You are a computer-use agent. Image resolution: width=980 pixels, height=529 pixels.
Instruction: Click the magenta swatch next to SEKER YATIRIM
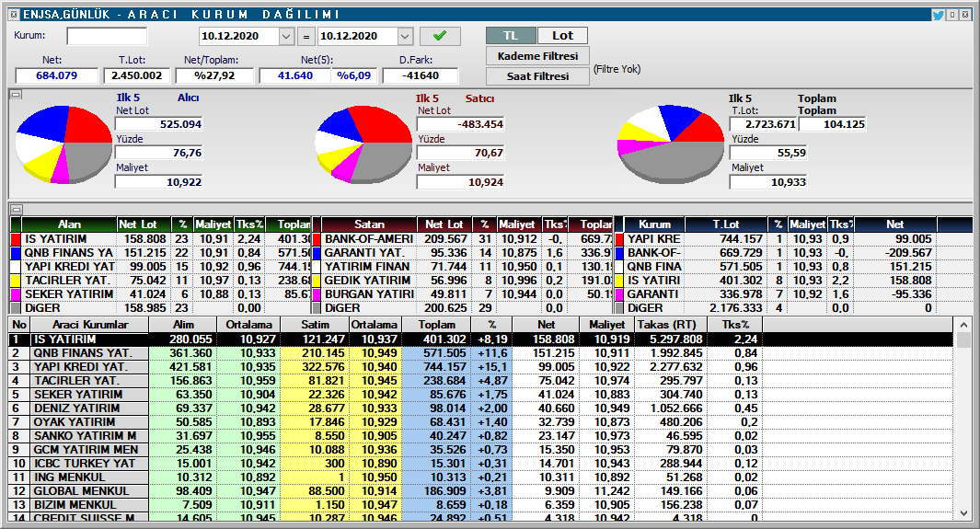tap(17, 294)
